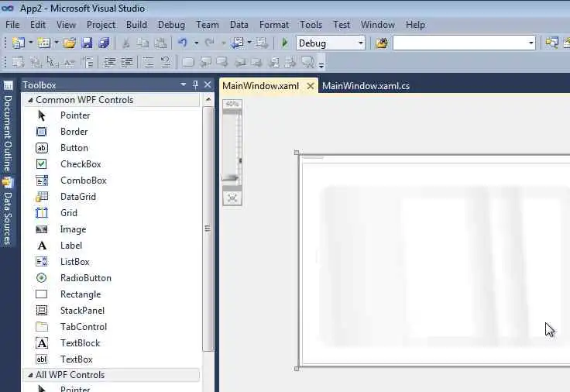Open the Edit menu
This screenshot has width=570, height=392.
[38, 25]
